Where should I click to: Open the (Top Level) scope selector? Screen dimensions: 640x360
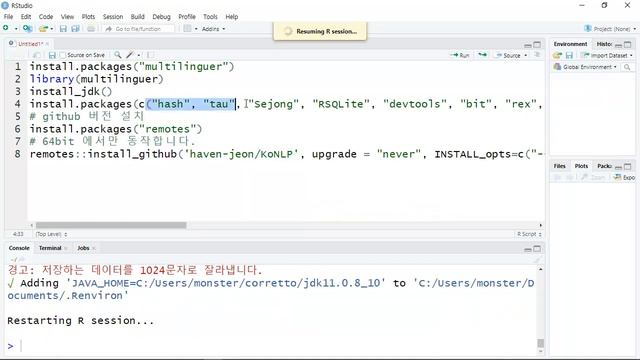[x=51, y=234]
